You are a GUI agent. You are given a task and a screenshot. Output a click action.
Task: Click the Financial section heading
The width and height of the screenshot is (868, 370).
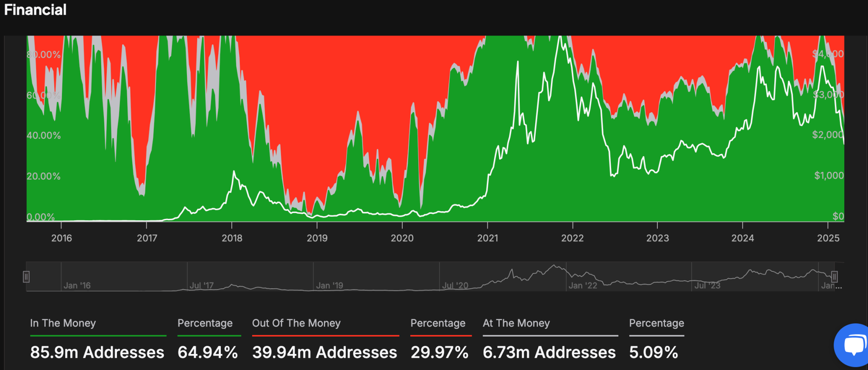pos(35,10)
